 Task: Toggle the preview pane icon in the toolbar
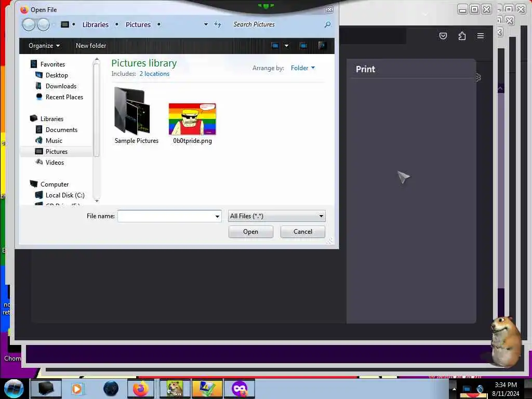click(303, 46)
